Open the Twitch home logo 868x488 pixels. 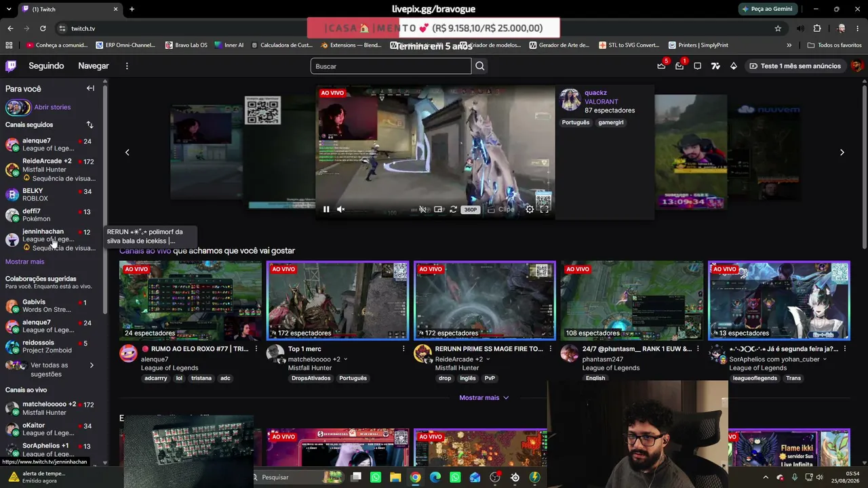tap(11, 66)
